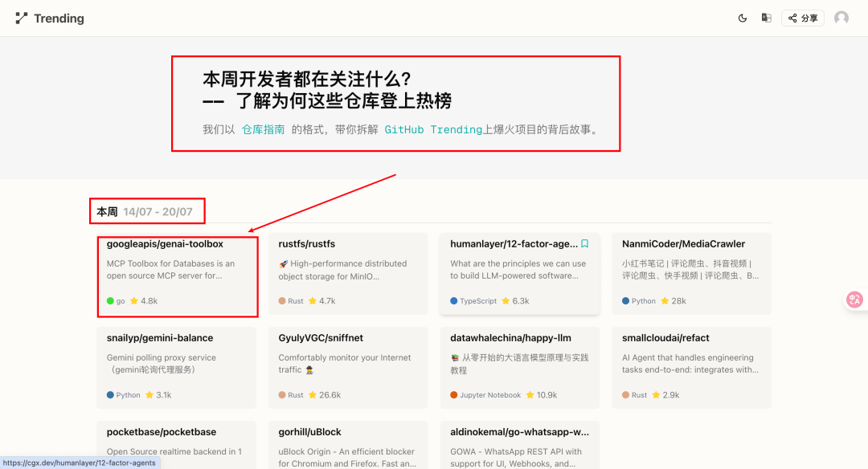The height and width of the screenshot is (469, 868).
Task: Click the pink translate floating widget
Action: [854, 300]
